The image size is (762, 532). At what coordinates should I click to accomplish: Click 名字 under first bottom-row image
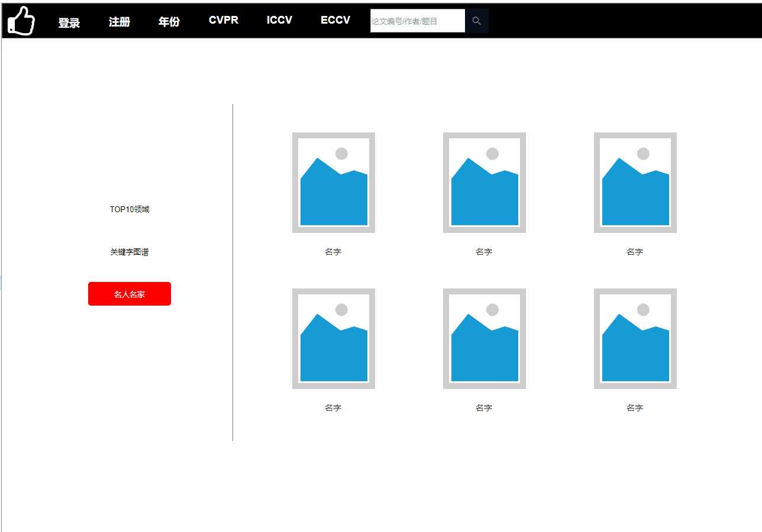pyautogui.click(x=333, y=408)
